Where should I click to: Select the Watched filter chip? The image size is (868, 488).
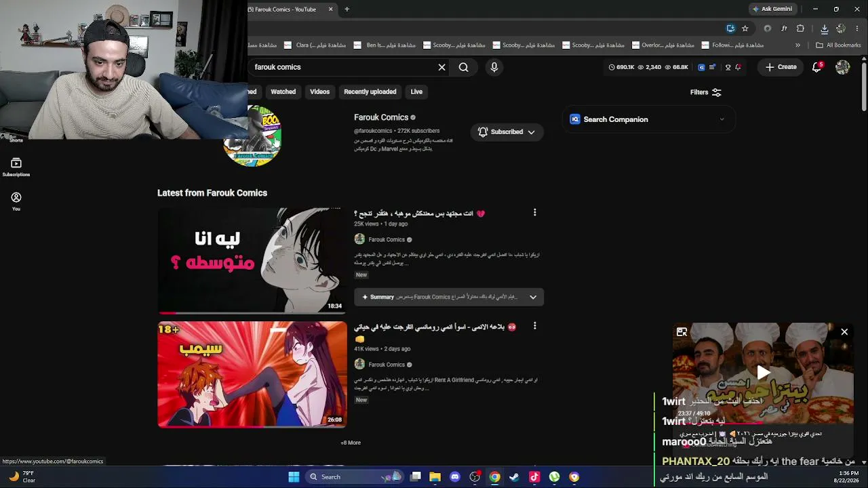coord(283,91)
